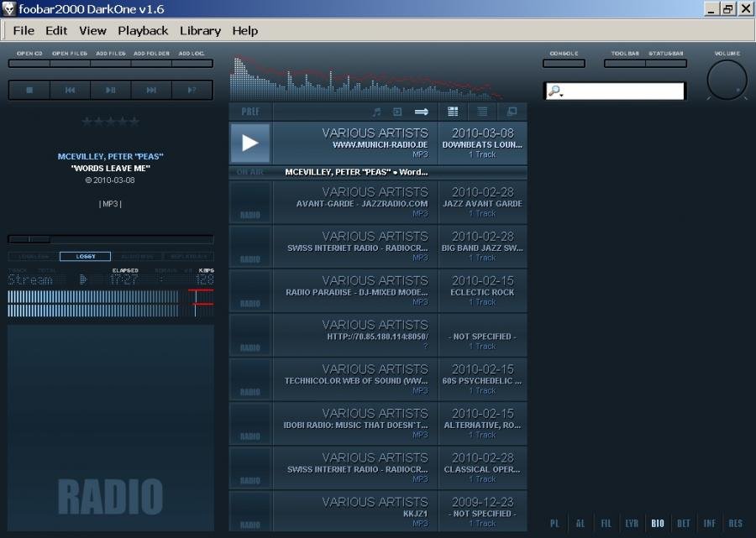Toggle the Statusbar visibility button
The image size is (756, 538).
[666, 63]
